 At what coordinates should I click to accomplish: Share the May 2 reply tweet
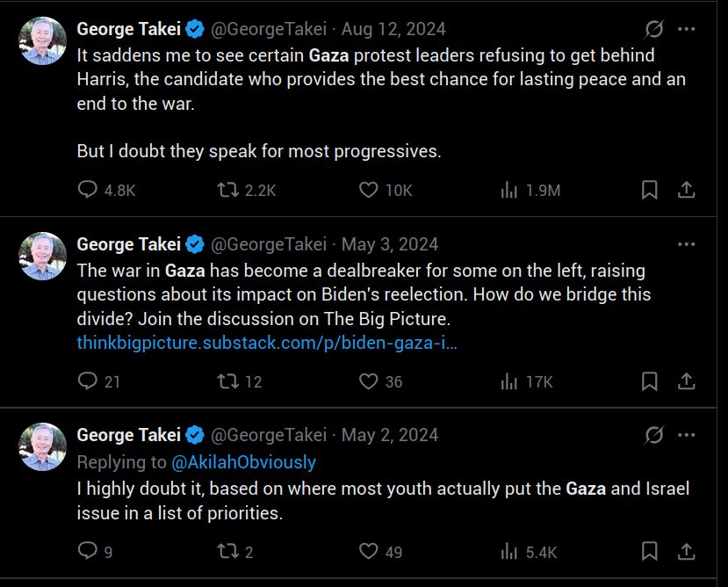pyautogui.click(x=687, y=551)
